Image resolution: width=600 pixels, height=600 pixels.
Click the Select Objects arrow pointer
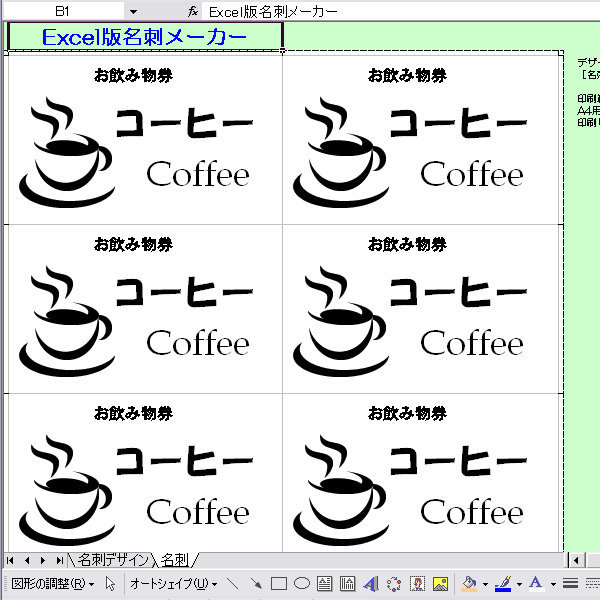(x=111, y=583)
